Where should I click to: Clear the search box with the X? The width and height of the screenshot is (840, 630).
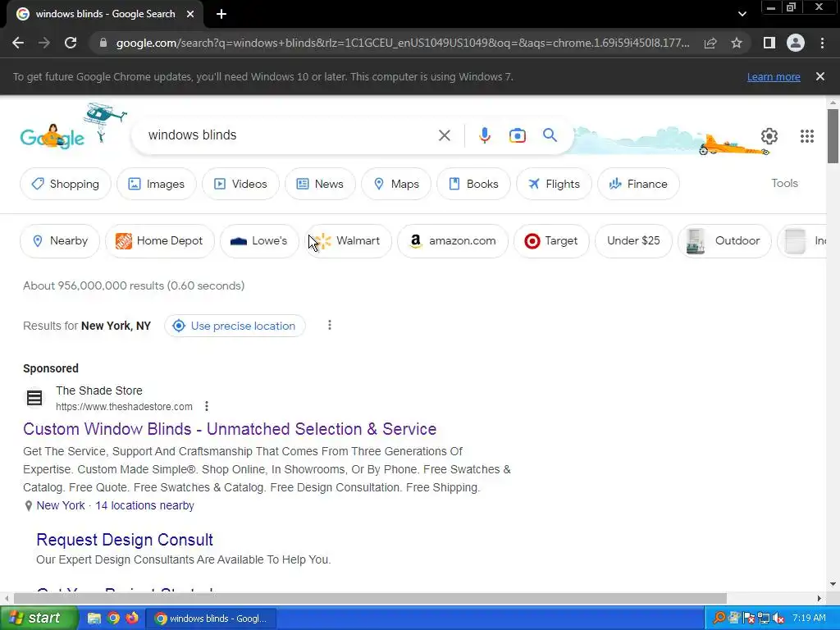pos(444,135)
